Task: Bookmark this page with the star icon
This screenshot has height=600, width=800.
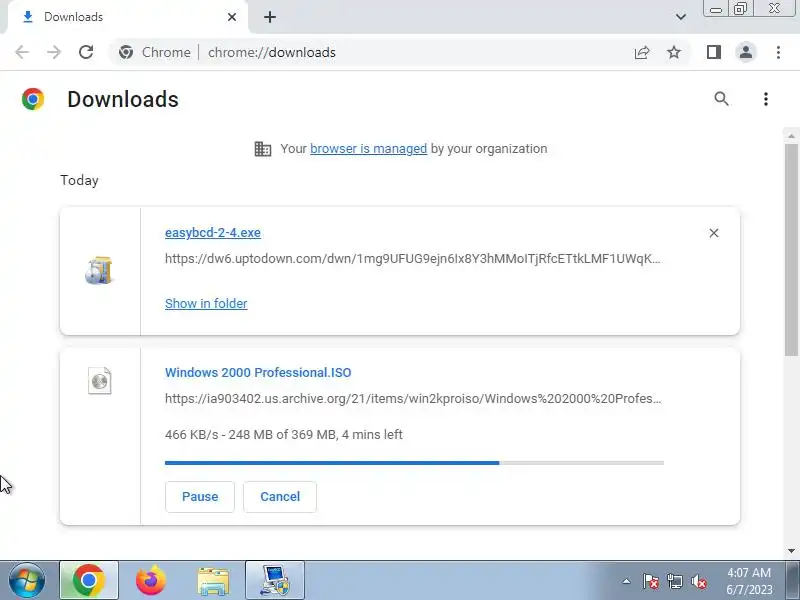Action: [674, 52]
